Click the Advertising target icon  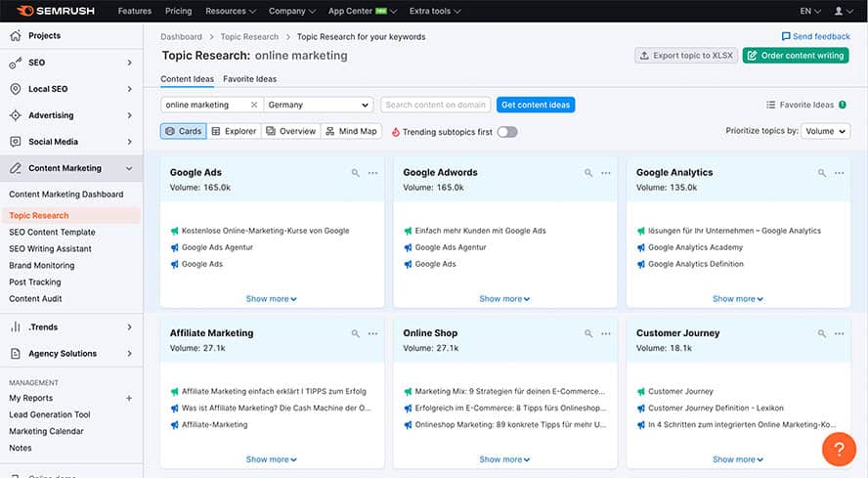[16, 115]
